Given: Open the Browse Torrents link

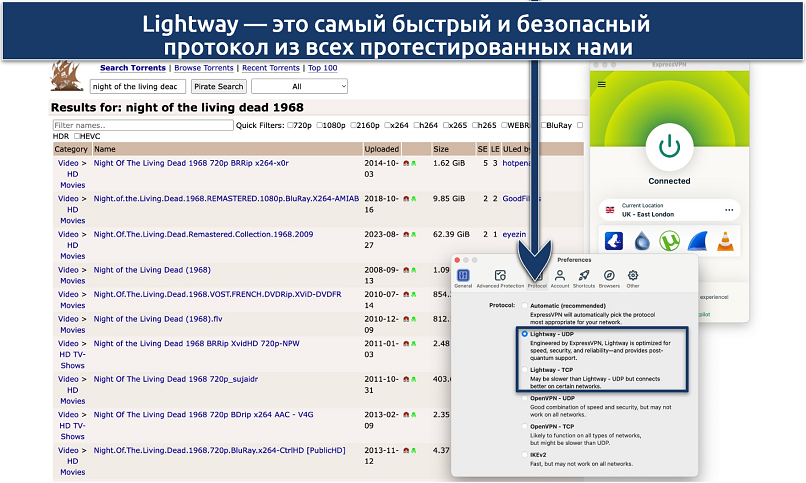Looking at the screenshot, I should [206, 68].
